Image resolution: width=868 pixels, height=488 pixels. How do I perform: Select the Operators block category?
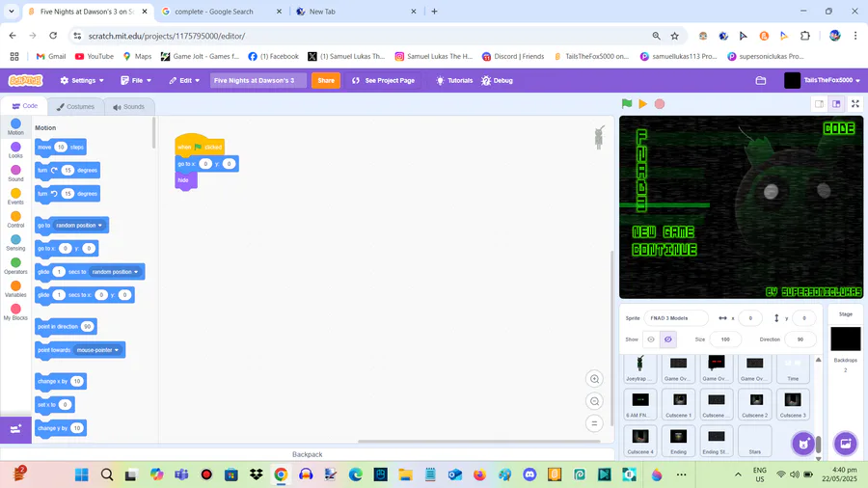[x=15, y=266]
